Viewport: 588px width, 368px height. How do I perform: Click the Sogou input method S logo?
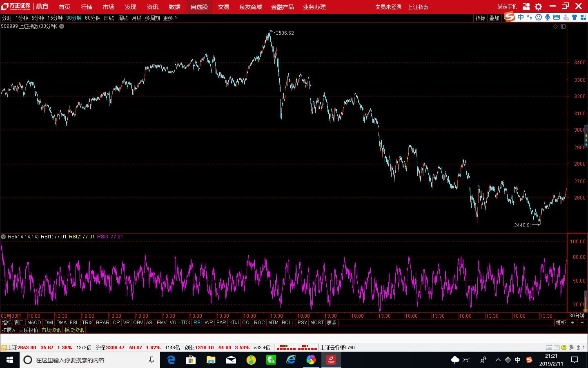pos(510,17)
